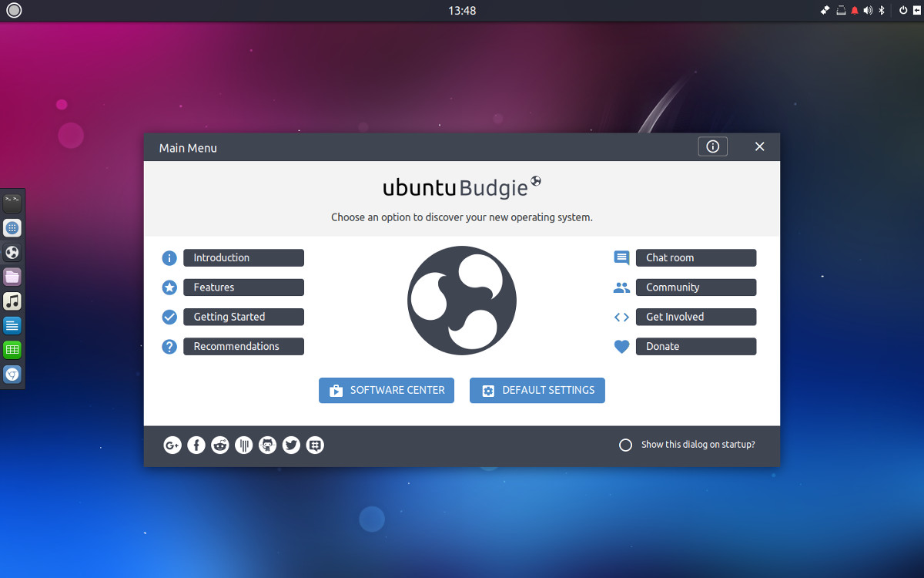Open the Budgie menu in the top panel
The image size is (924, 578).
[14, 10]
